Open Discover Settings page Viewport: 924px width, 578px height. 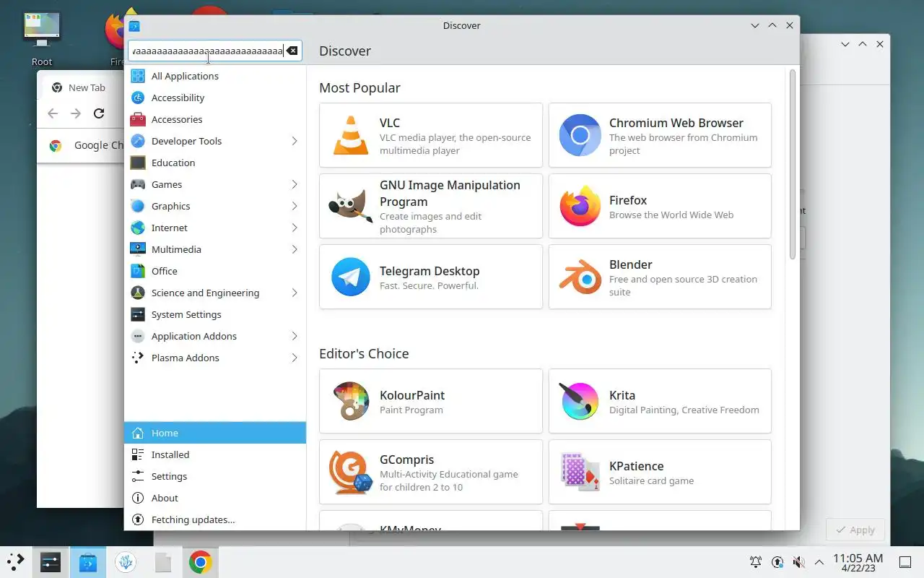(x=215, y=476)
